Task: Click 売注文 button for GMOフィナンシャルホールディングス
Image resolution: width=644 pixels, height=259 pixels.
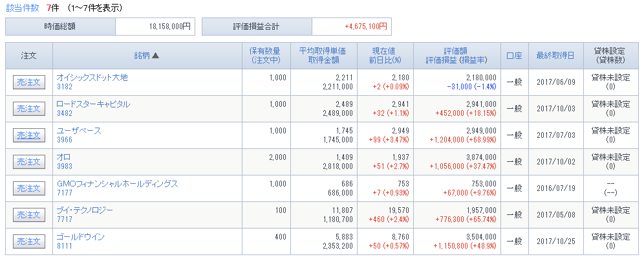Action: [x=28, y=188]
